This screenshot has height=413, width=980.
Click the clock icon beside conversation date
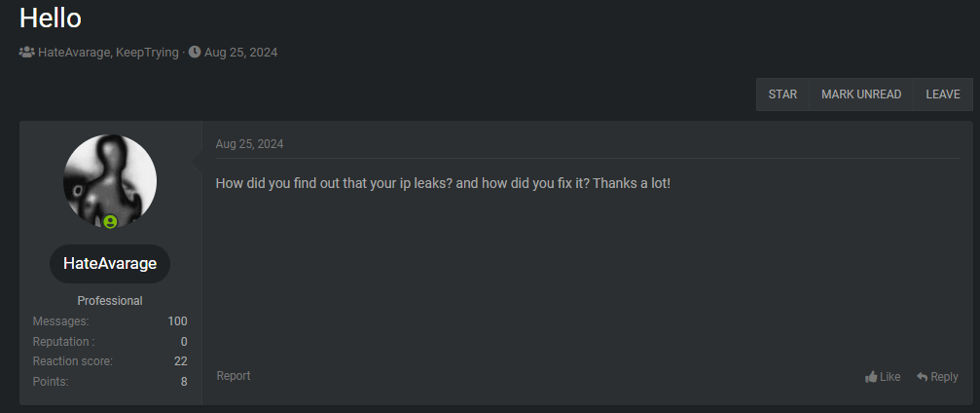[195, 53]
